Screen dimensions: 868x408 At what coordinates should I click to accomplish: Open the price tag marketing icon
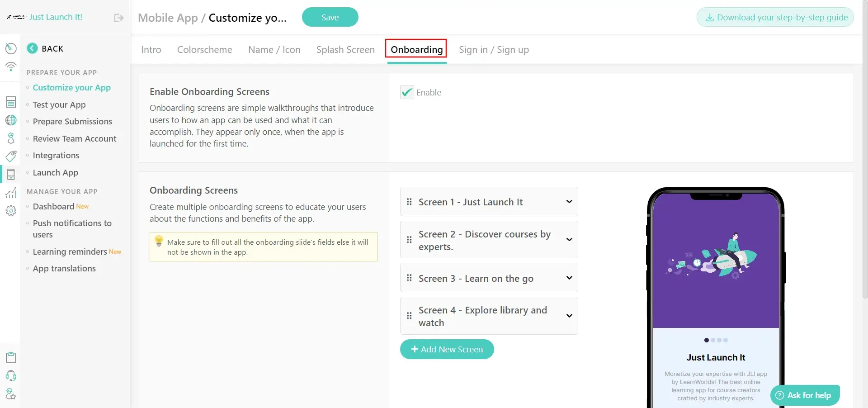(11, 156)
